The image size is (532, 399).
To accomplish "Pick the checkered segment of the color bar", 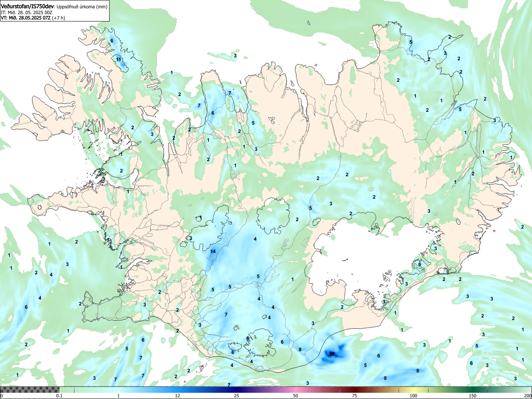I will coord(30,389).
